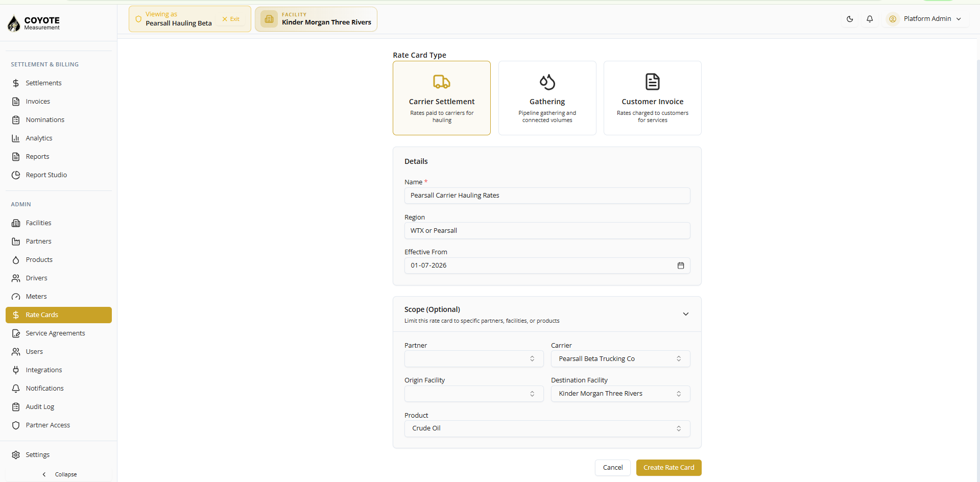Viewport: 980px width, 482px height.
Task: Open the Partner dropdown
Action: click(x=474, y=359)
